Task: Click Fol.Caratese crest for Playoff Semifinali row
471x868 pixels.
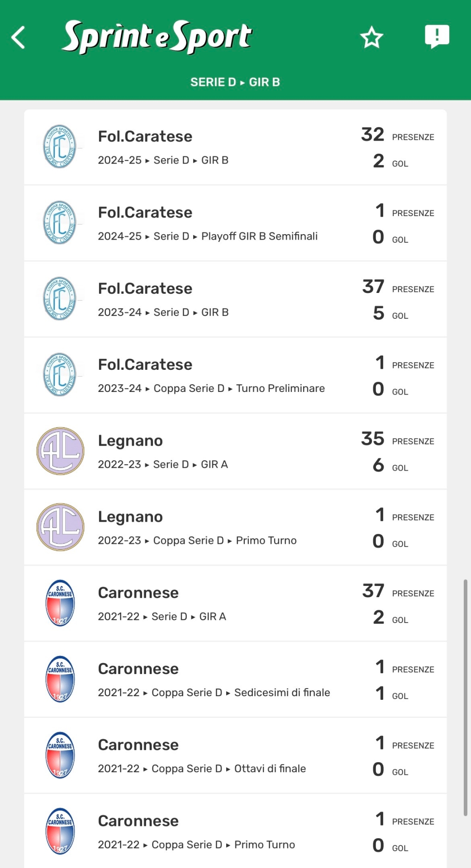Action: (x=60, y=223)
